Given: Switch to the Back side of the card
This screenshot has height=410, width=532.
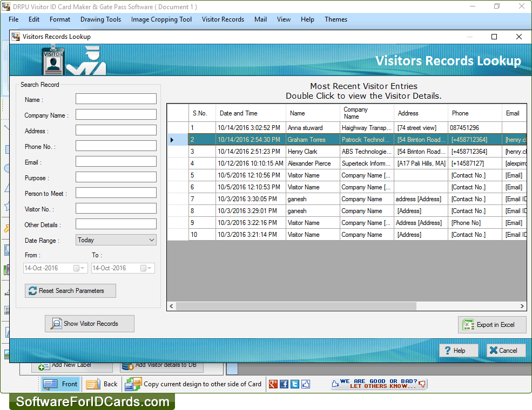Looking at the screenshot, I should [102, 384].
